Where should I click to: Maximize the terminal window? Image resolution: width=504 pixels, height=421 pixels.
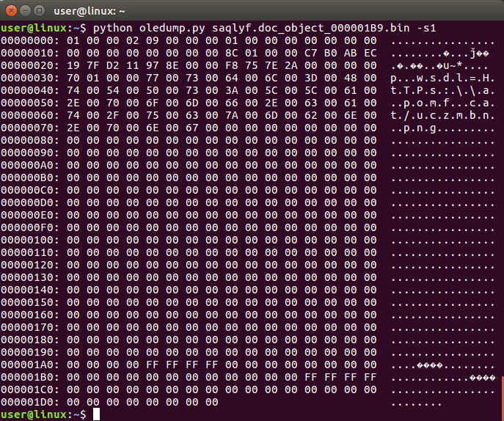[39, 11]
